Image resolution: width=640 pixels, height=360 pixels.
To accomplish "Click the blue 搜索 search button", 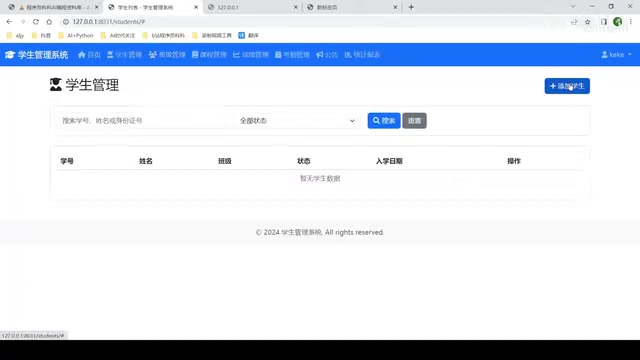I will pyautogui.click(x=384, y=121).
